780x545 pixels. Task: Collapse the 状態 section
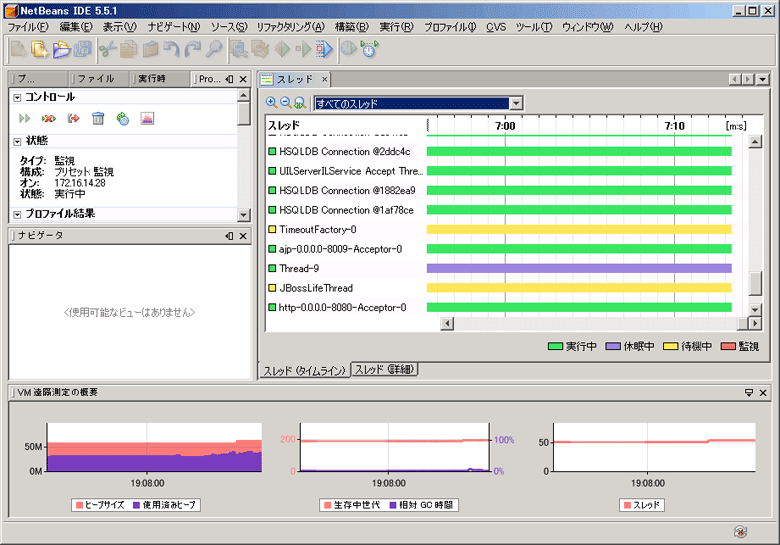coord(17,142)
